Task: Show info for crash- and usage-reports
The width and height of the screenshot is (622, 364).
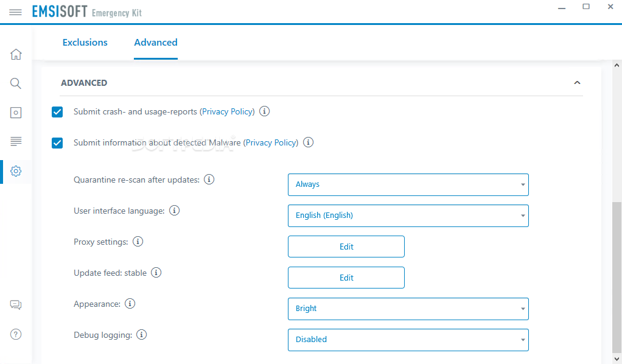Action: pos(265,111)
